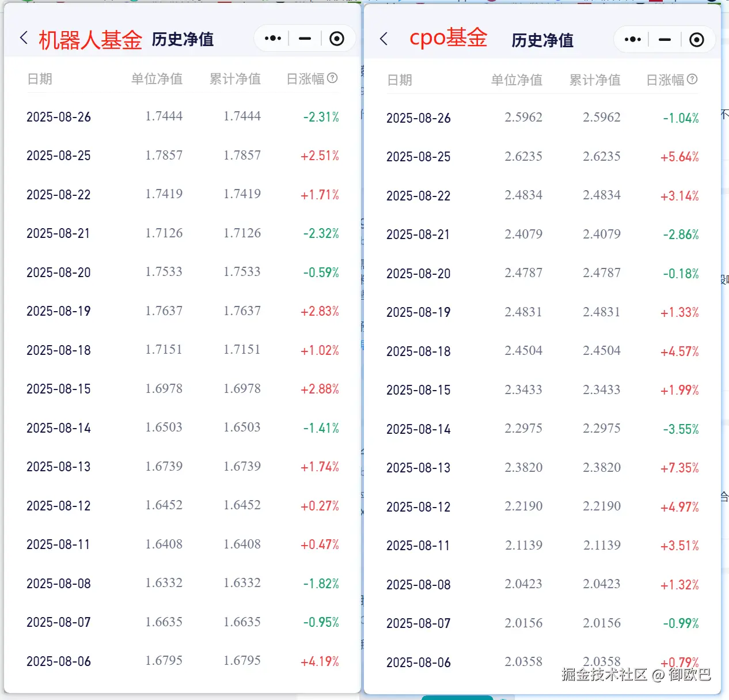
Task: Click 日期 column header in 机器人基金 table
Action: click(x=40, y=79)
